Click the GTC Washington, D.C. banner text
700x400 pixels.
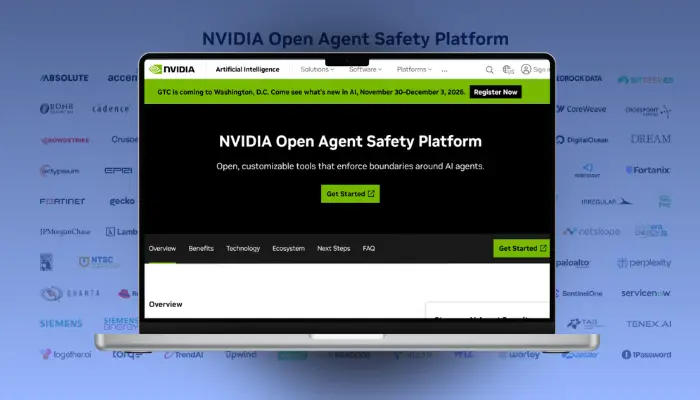tap(311, 92)
